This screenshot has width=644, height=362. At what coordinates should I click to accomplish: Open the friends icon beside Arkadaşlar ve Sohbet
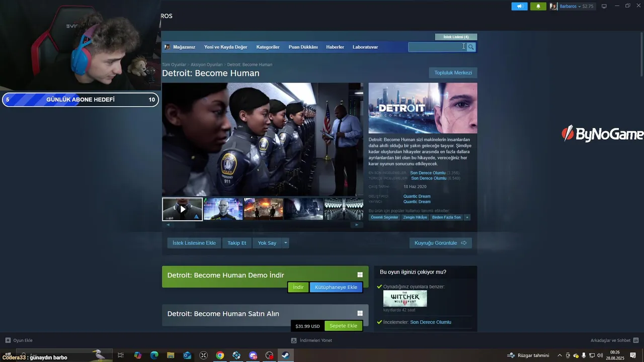coord(636,340)
